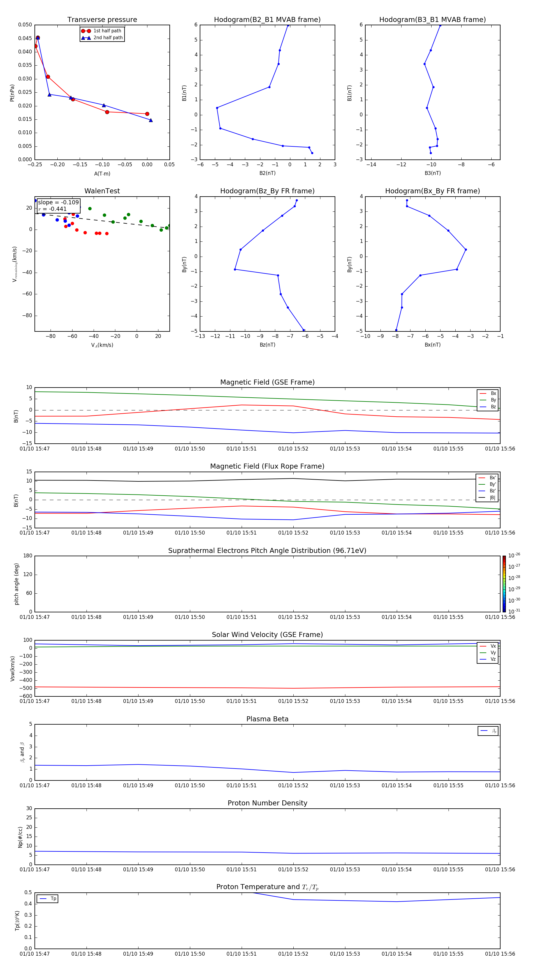Click the 'Np(#/cc)' axis label

coord(20,837)
